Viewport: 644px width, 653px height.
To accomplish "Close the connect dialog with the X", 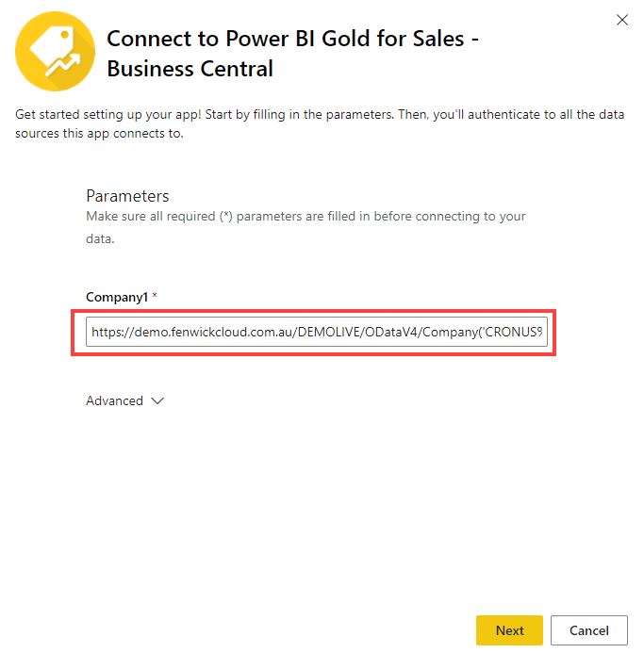I will click(x=622, y=20).
